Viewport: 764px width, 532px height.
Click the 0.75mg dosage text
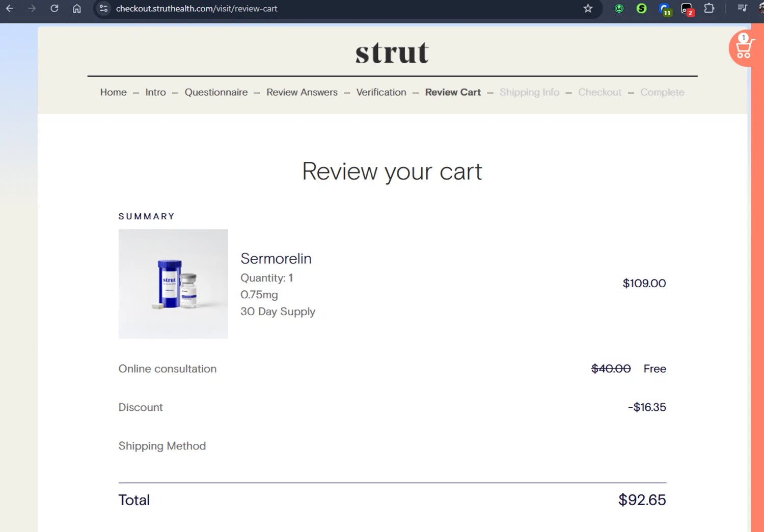259,295
